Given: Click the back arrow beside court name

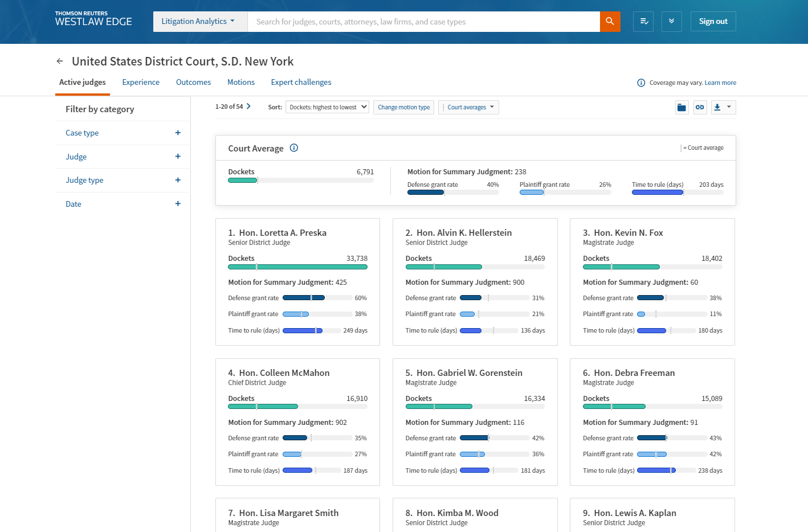Looking at the screenshot, I should pos(60,62).
